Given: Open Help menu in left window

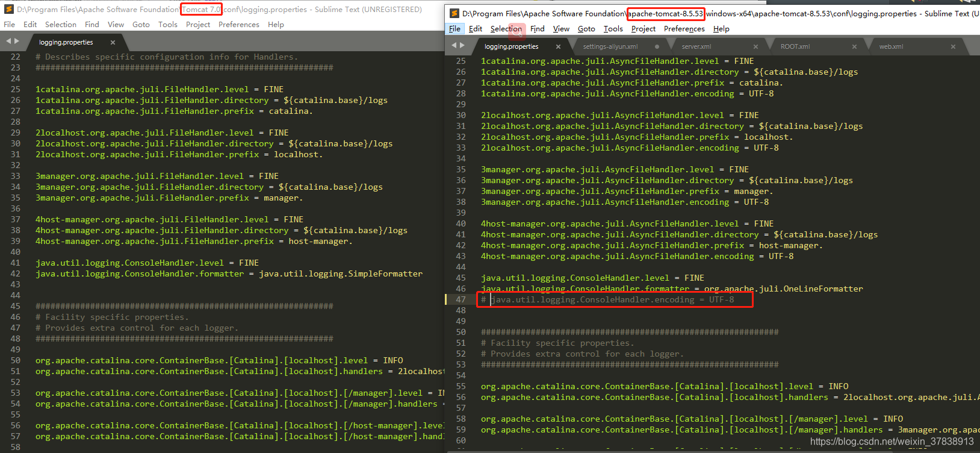Looking at the screenshot, I should click(276, 25).
